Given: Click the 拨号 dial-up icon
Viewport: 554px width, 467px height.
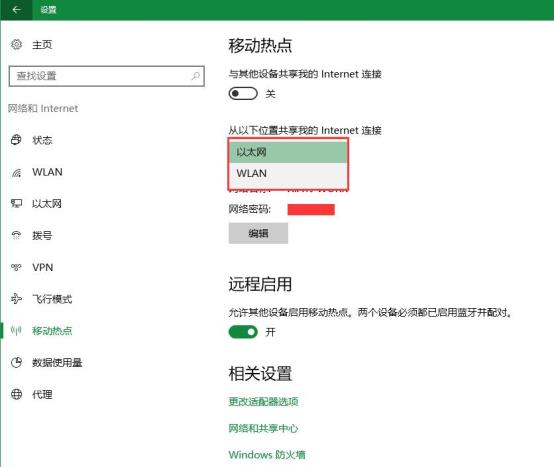Looking at the screenshot, I should pyautogui.click(x=16, y=235).
